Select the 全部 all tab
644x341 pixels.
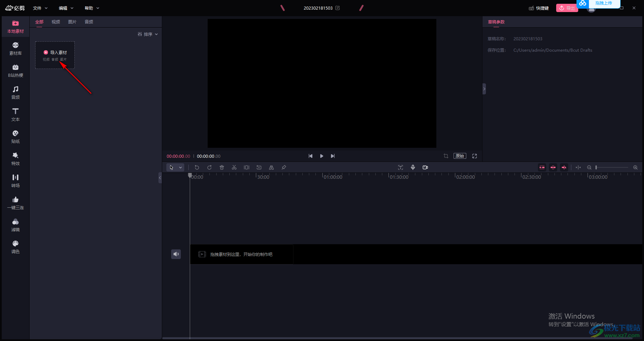39,22
